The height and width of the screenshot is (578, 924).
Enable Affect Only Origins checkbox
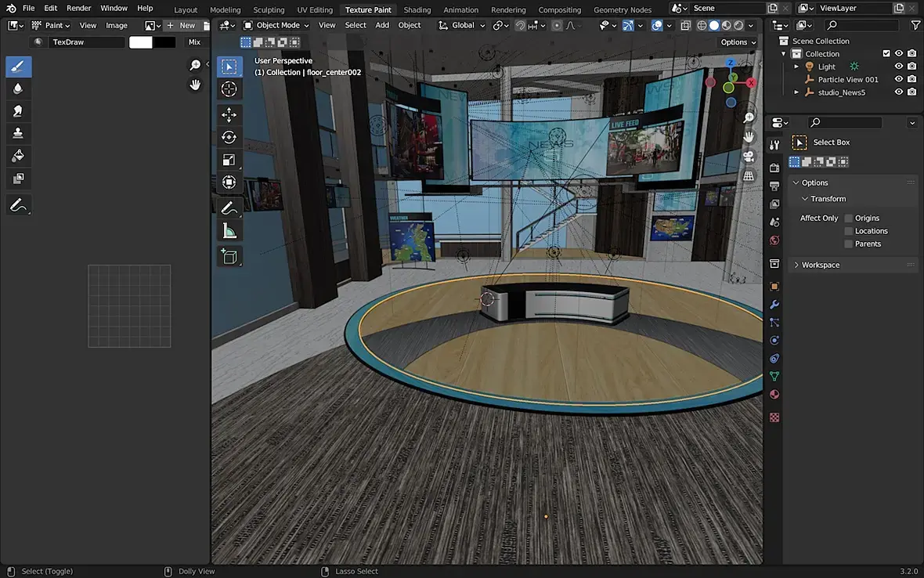pyautogui.click(x=849, y=219)
